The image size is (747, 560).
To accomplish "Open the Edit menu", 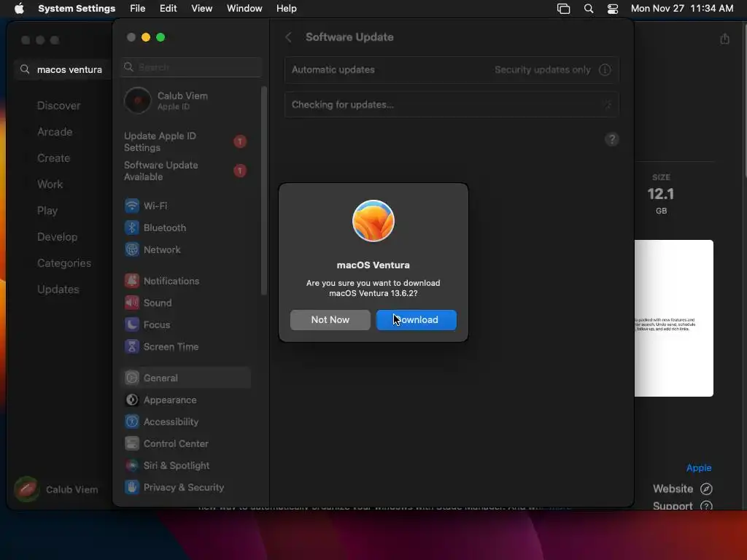I will click(x=169, y=8).
